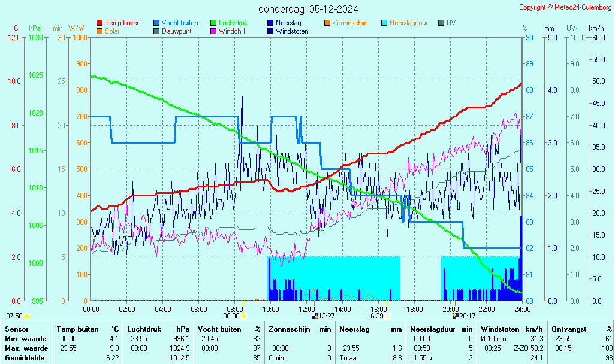Click the green Luchtdruk legend square
The image size is (615, 364).
213,23
